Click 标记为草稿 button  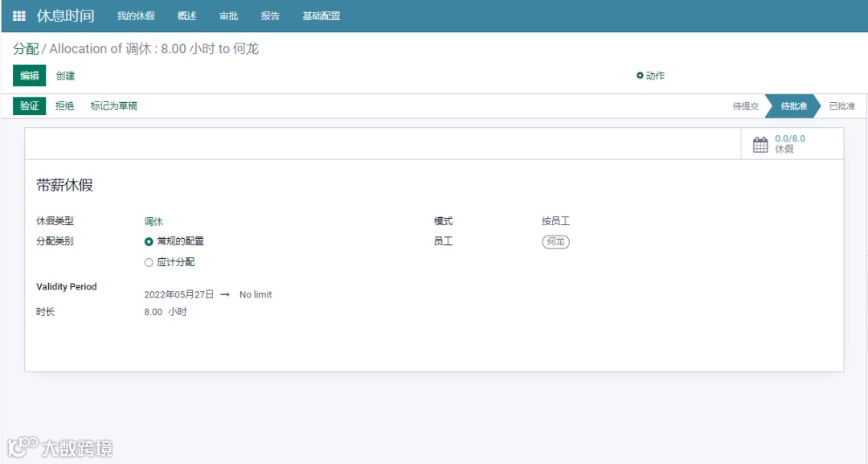pyautogui.click(x=114, y=106)
